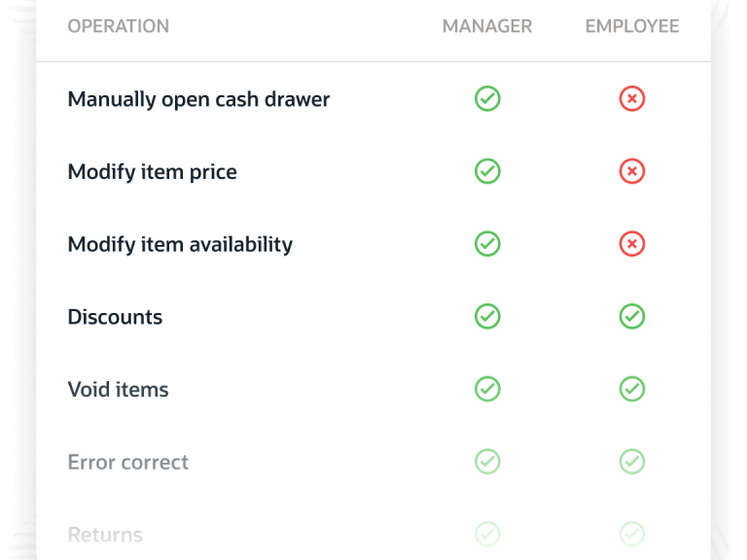Toggle Employee permission for Void items

coord(632,389)
